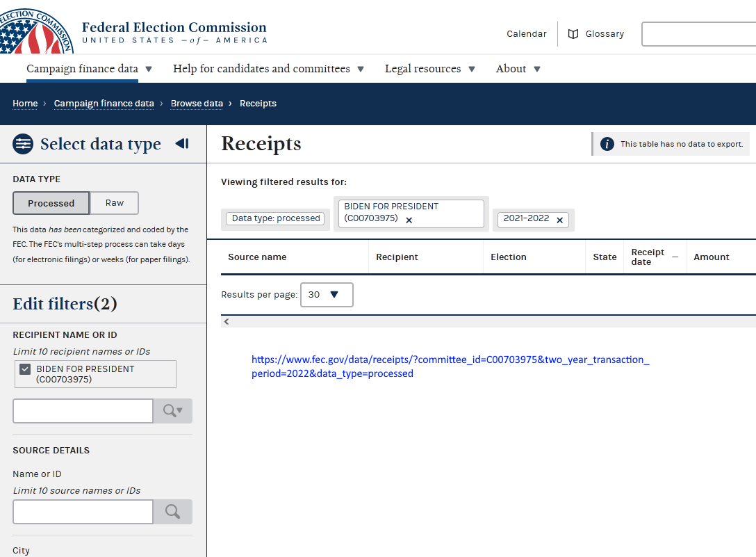Image resolution: width=756 pixels, height=557 pixels.
Task: Open the fec.gov receipts URL link
Action: coord(450,366)
